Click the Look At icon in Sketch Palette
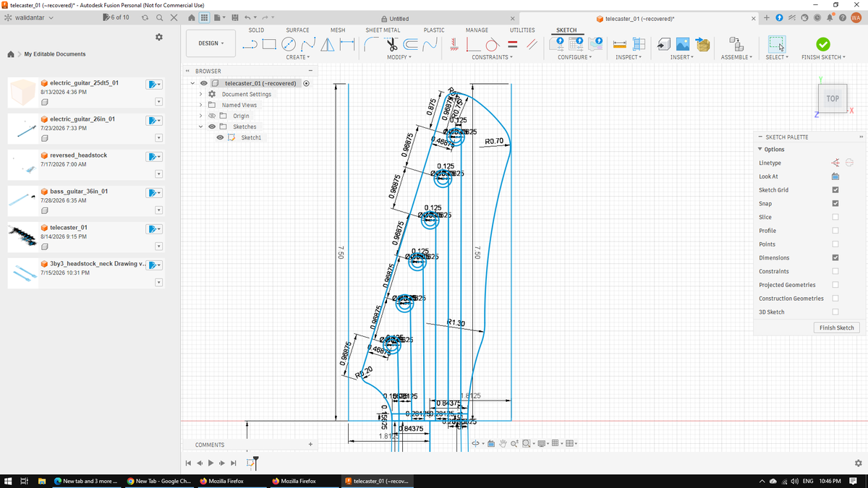 pos(835,176)
